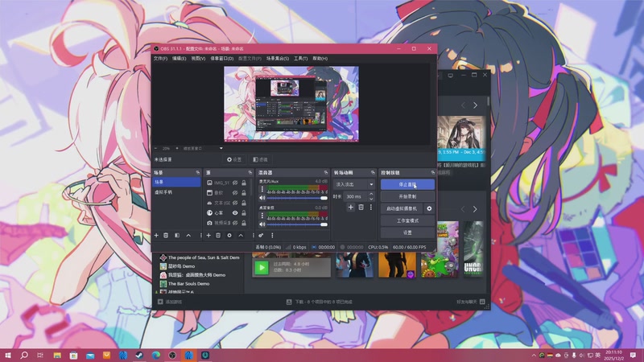Select The Bar Souls Demo in Steam library
Viewport: 644px width, 362px height.
tap(188, 284)
